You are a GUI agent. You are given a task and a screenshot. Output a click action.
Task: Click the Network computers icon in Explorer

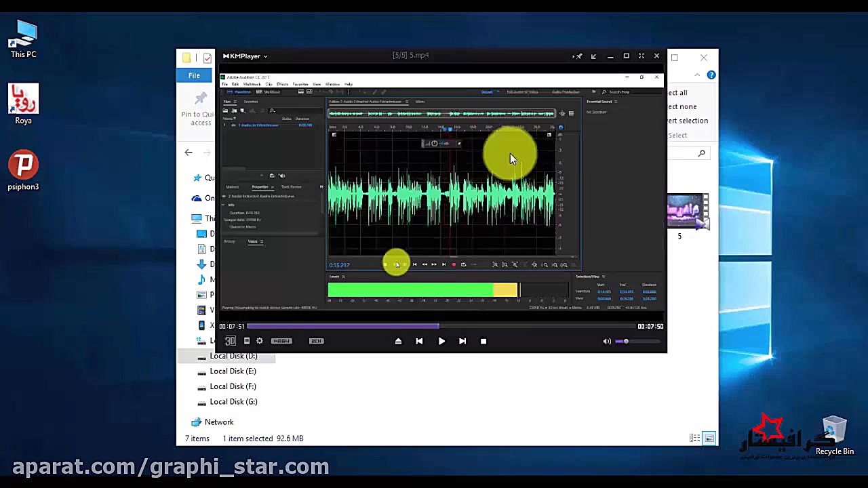click(197, 422)
